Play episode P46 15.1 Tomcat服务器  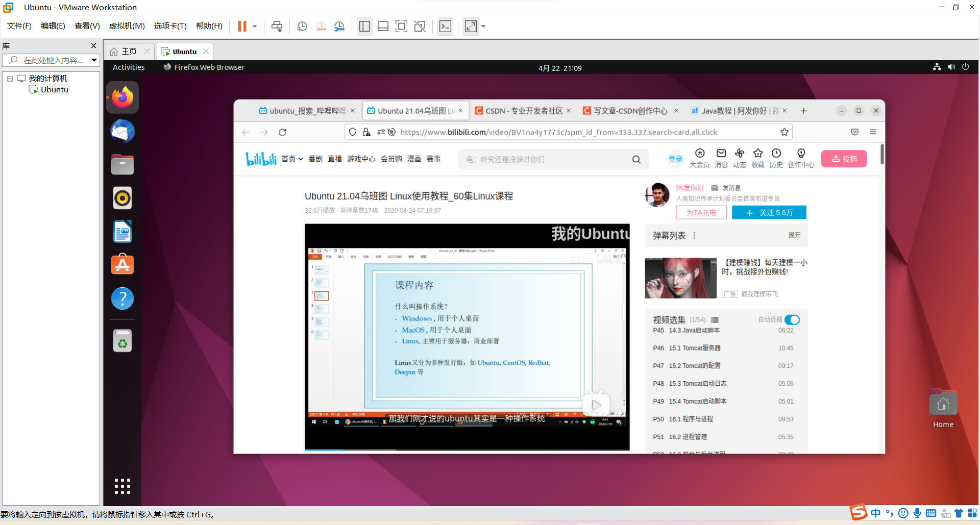723,348
